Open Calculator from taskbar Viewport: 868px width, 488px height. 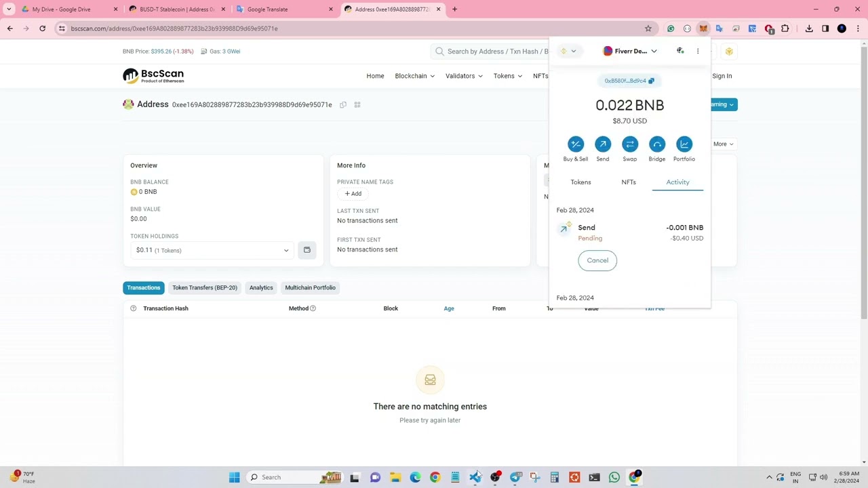tap(555, 477)
